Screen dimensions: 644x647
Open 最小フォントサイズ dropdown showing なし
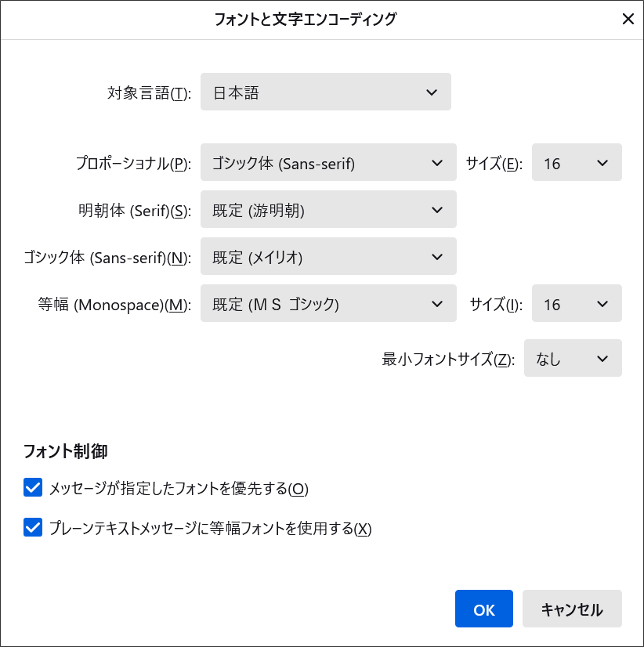[x=573, y=358]
